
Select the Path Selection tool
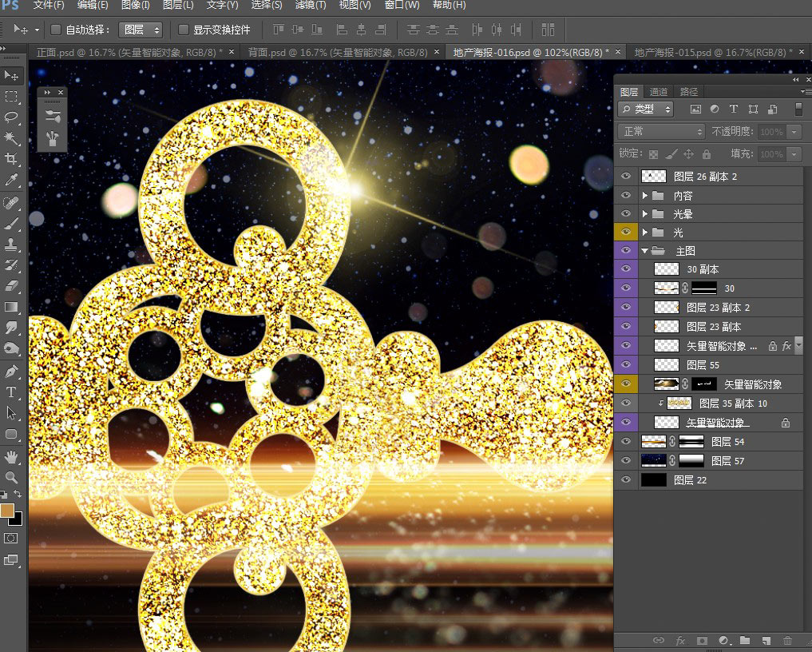coord(11,413)
